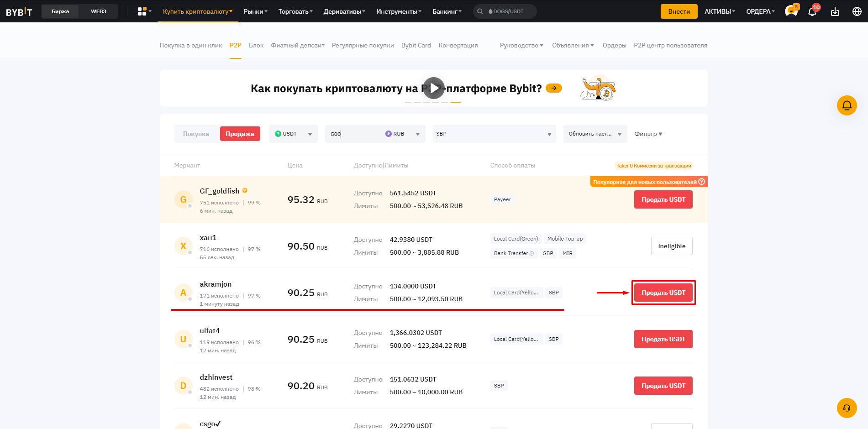Open the АКТИВЫ dropdown

tap(720, 11)
